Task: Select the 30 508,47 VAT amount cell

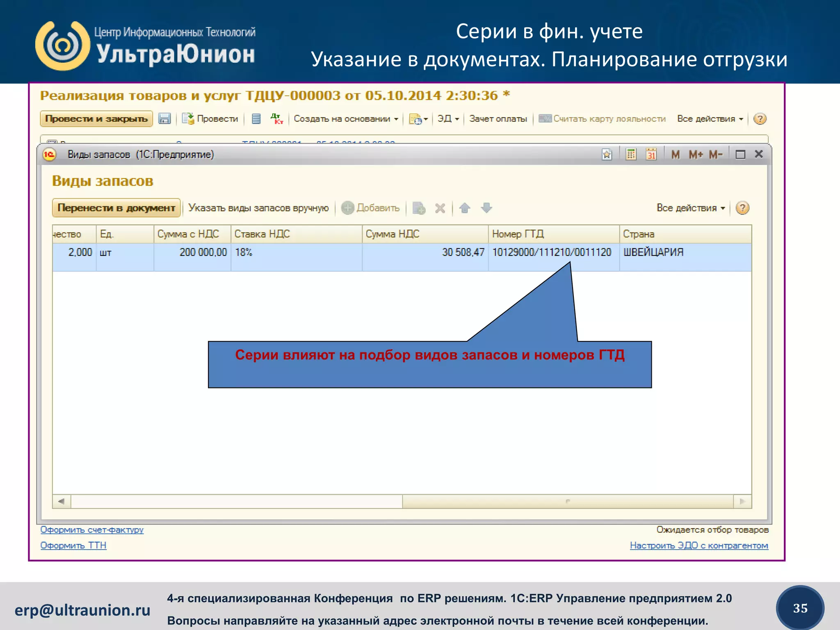Action: [425, 257]
